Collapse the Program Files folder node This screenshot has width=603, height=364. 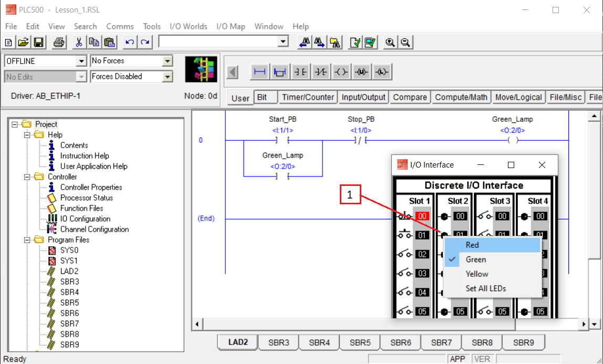(x=27, y=240)
